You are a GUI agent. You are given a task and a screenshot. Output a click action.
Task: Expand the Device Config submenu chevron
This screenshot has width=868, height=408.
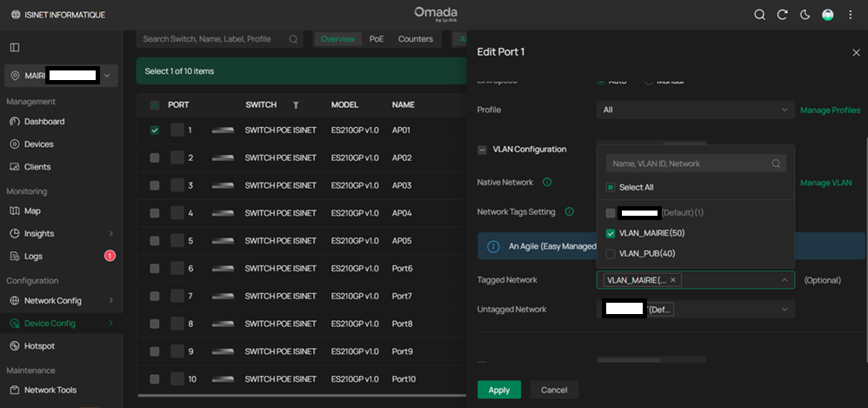(x=110, y=324)
